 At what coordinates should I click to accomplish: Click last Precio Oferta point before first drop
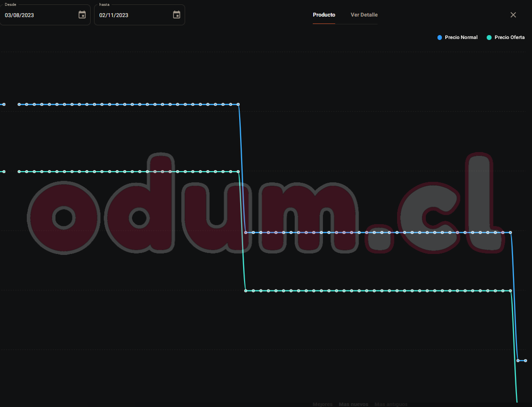238,172
